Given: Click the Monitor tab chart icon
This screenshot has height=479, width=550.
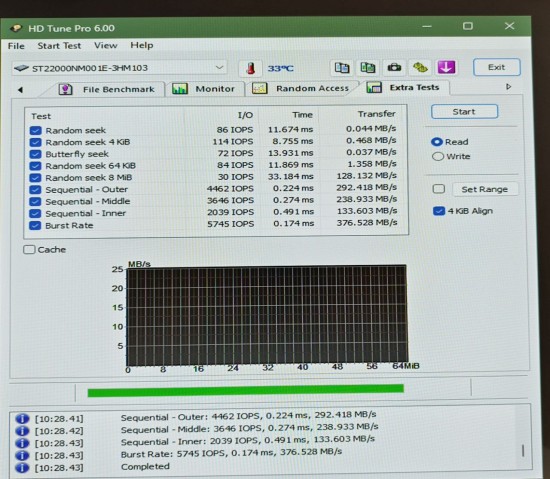Looking at the screenshot, I should tap(180, 89).
